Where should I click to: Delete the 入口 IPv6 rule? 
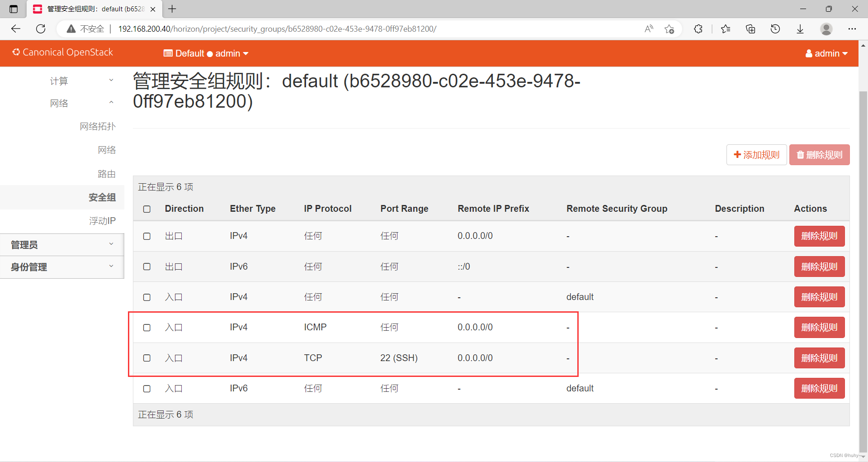pyautogui.click(x=820, y=388)
